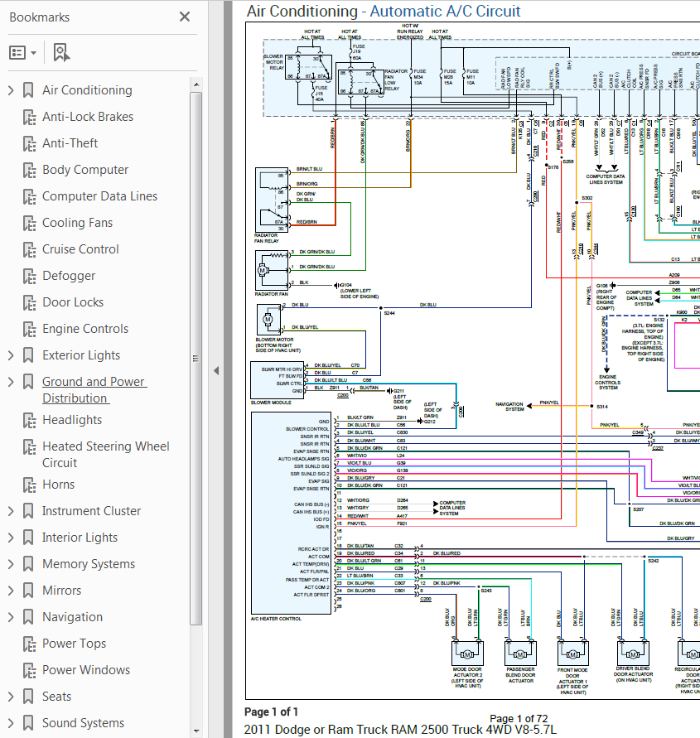The height and width of the screenshot is (738, 700).
Task: Expand the Exterior Lights bookmark
Action: click(11, 355)
